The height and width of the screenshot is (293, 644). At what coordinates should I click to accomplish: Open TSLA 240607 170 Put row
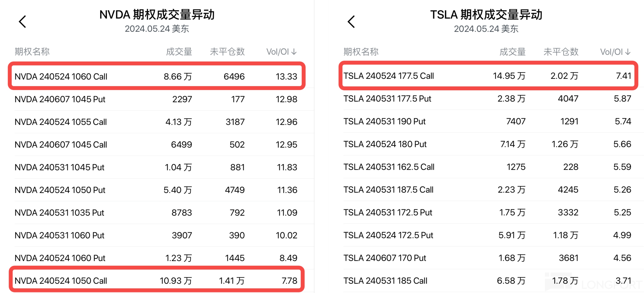(385, 258)
